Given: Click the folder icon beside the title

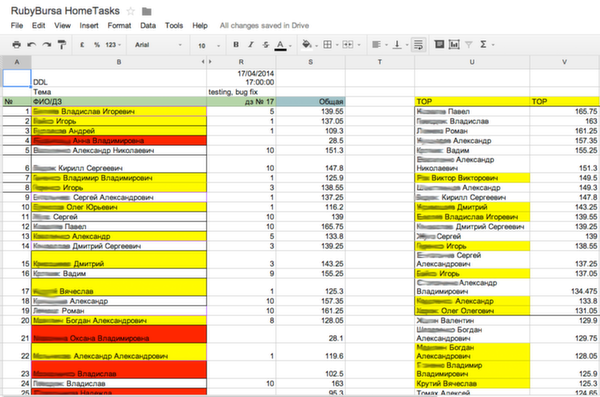Looking at the screenshot, I should pos(147,11).
